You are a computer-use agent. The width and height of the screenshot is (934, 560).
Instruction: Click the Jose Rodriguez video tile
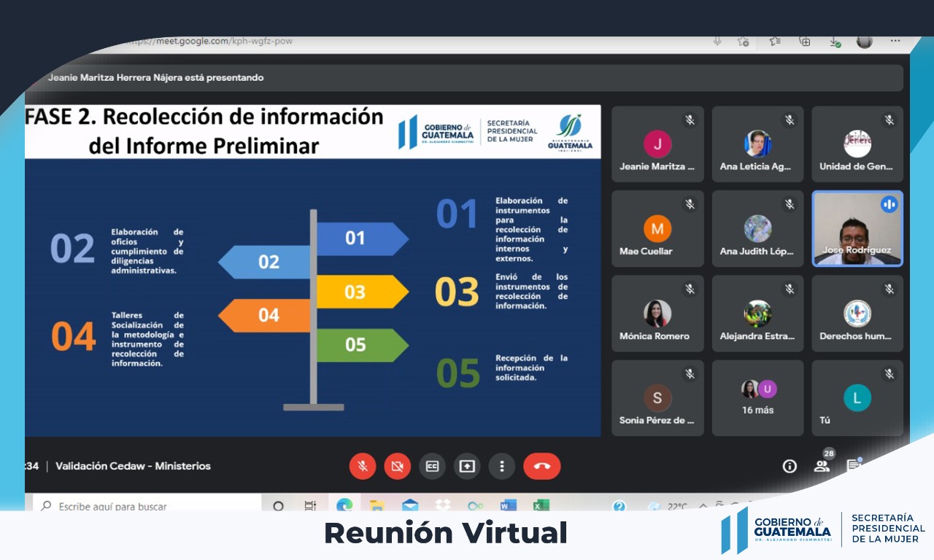[x=857, y=228]
